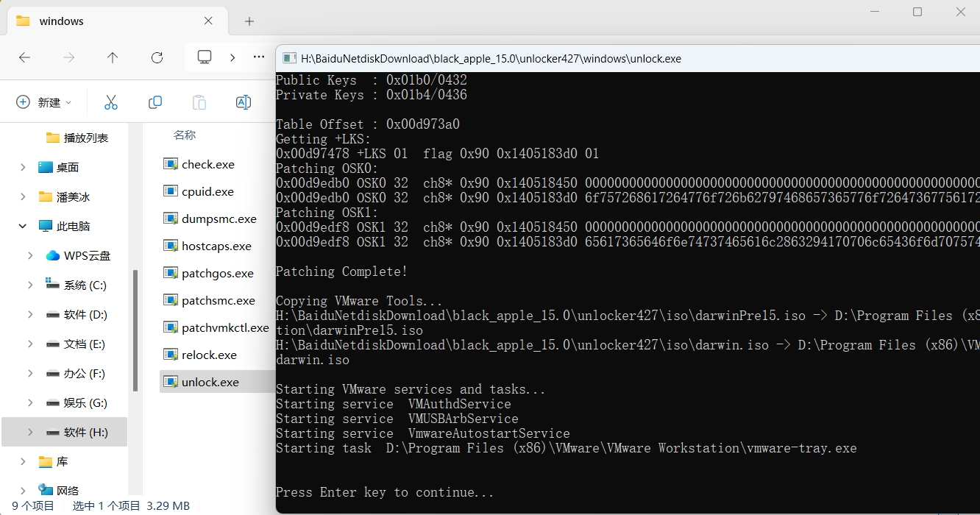Open 娱乐 (G:) drive

76,402
